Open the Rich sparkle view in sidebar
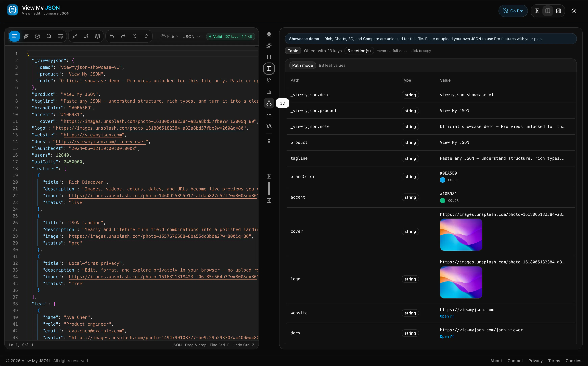Screen dimensions: 588x366 [x=269, y=46]
